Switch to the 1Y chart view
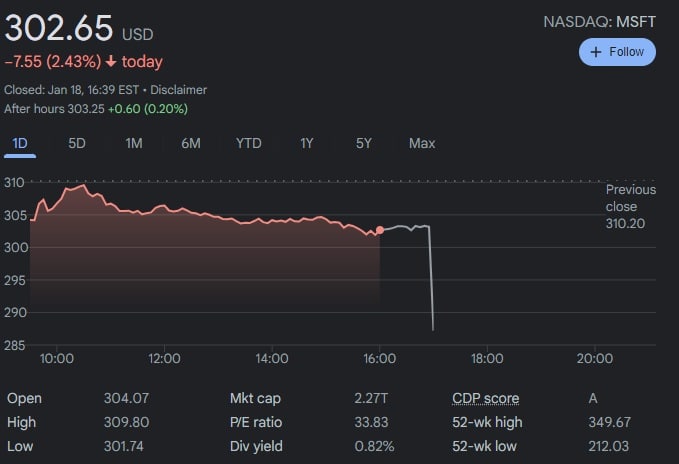Image resolution: width=679 pixels, height=464 pixels. tap(307, 143)
